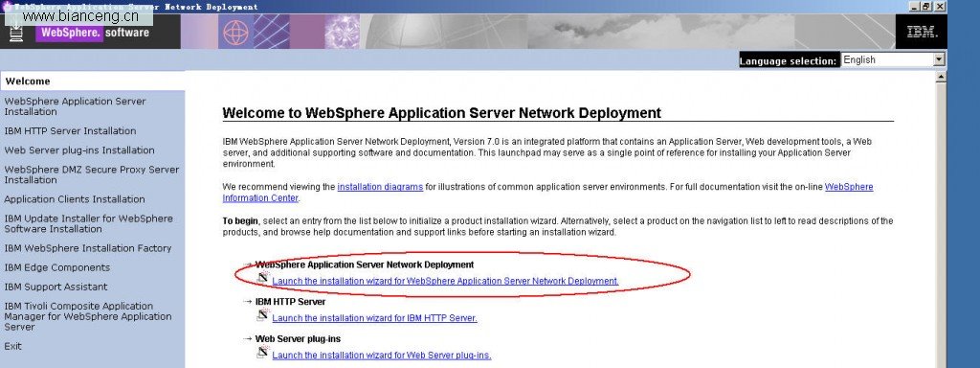Screen dimensions: 980x368
Task: Open WebSphere Application Server Installation page
Action: pos(75,106)
